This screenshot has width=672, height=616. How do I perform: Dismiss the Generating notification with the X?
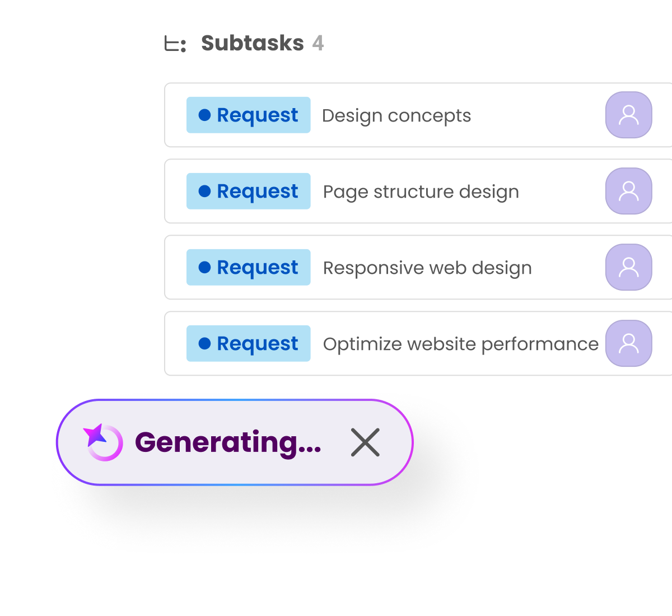[x=365, y=442]
